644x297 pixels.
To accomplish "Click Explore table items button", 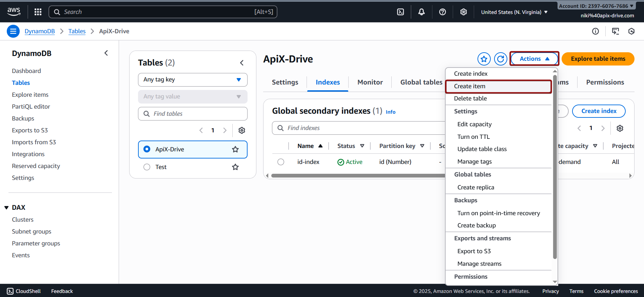I will pyautogui.click(x=598, y=59).
